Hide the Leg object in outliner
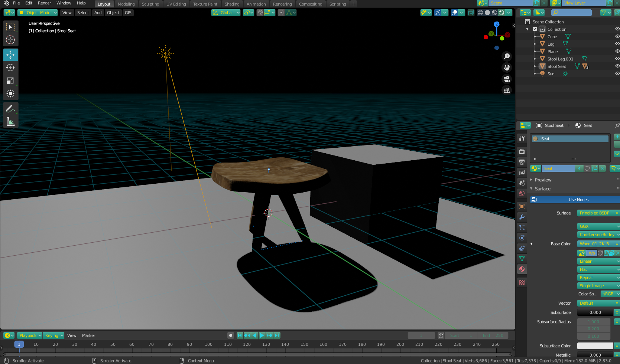Viewport: 620px width, 364px height. 617,44
